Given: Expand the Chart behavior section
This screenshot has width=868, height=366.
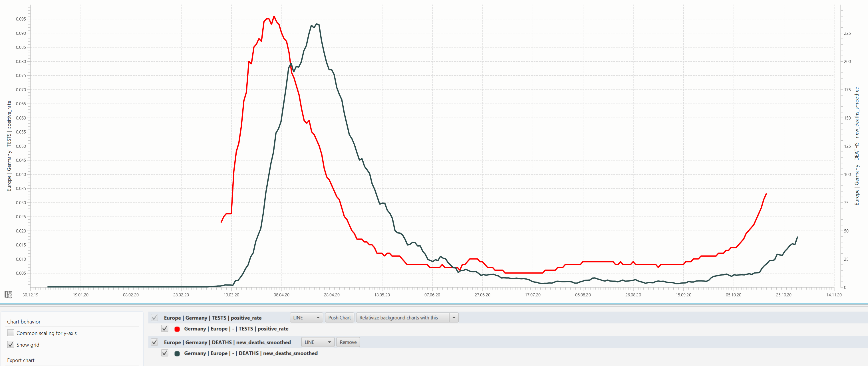Looking at the screenshot, I should click(24, 321).
